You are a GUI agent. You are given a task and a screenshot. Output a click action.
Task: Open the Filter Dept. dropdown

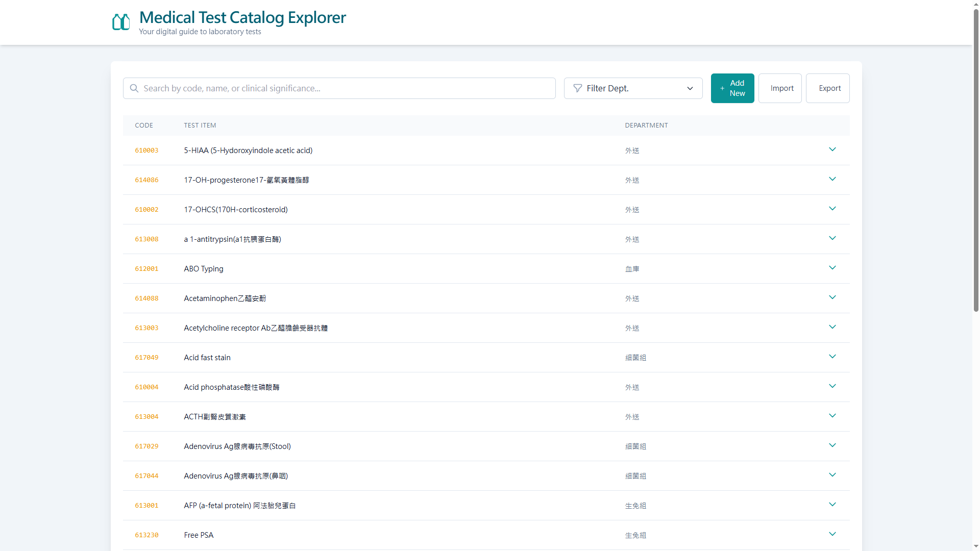click(633, 88)
